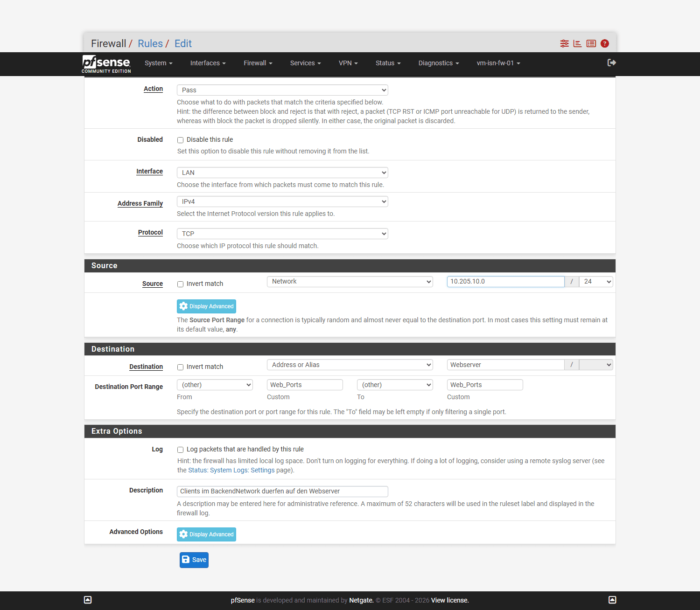Image resolution: width=700 pixels, height=610 pixels.
Task: Click the From custom port field Web_Ports
Action: point(305,385)
